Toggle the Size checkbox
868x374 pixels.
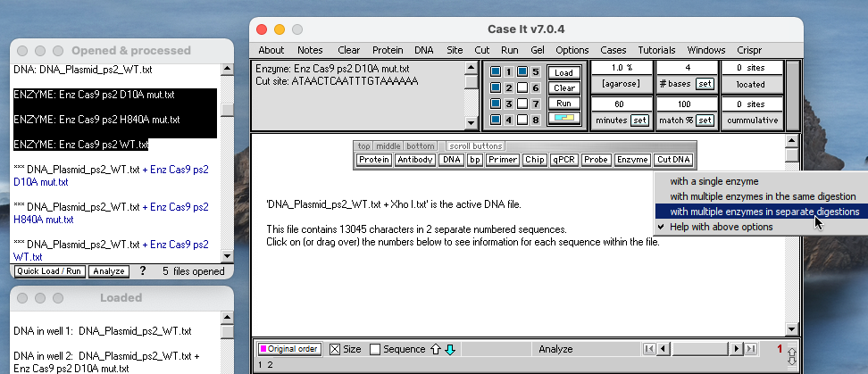click(x=336, y=350)
